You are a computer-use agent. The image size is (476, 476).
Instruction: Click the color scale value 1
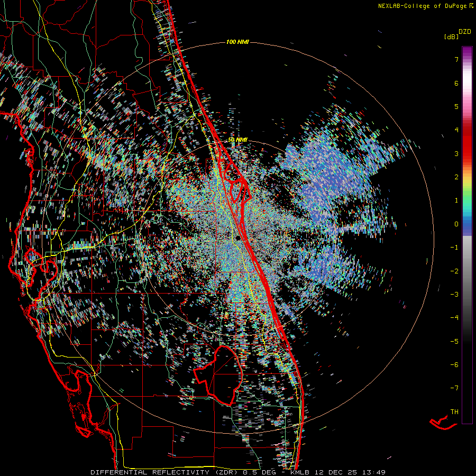pyautogui.click(x=456, y=200)
